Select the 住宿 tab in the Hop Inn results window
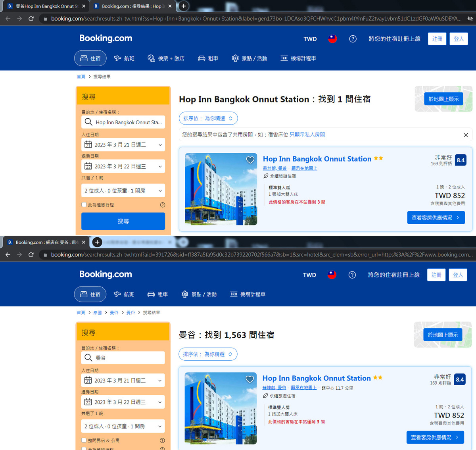Viewport: 476px width, 450px height. pos(90,58)
